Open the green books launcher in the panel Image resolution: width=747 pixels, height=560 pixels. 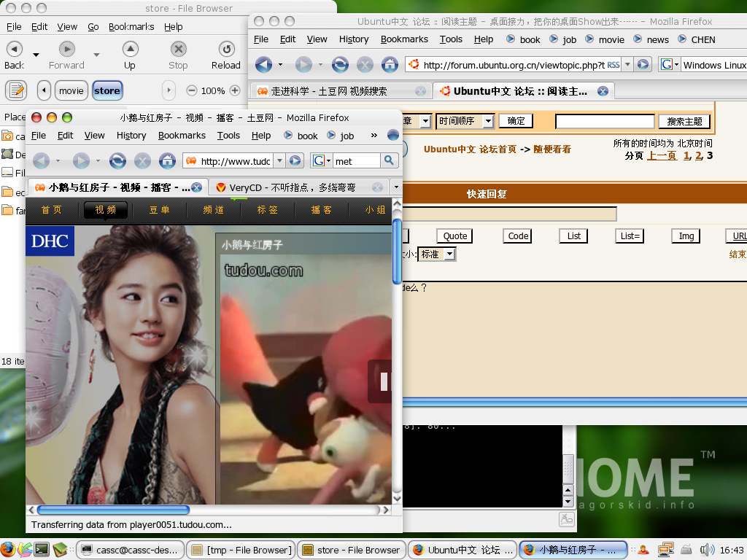tap(60, 550)
